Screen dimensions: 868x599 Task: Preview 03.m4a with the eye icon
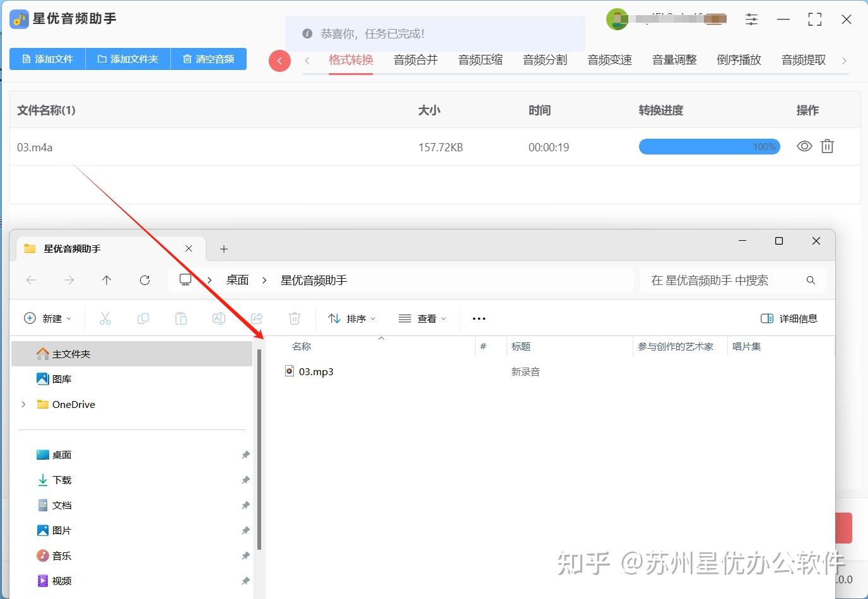coord(804,146)
